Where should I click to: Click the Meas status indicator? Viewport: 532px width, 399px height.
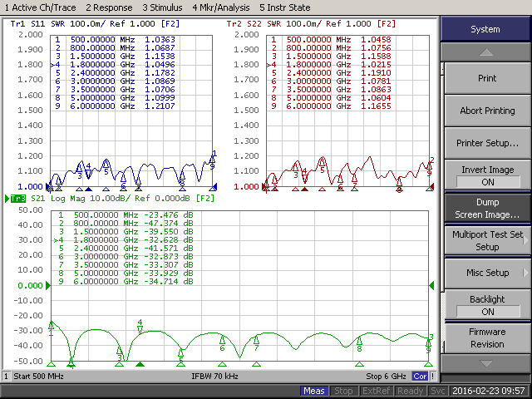314,391
